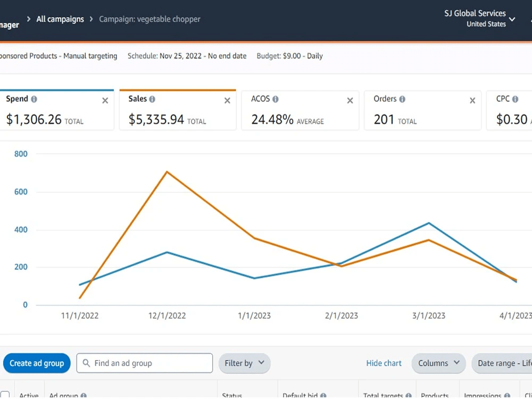The width and height of the screenshot is (532, 399).
Task: Click the blue Spend peak at 3/1/2023
Action: coord(429,223)
